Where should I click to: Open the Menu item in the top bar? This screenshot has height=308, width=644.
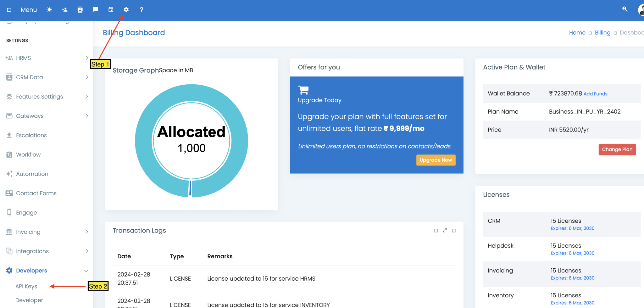tap(28, 10)
